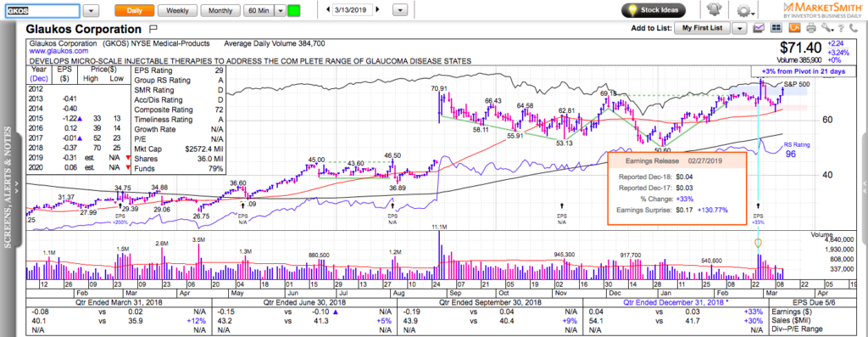Switch to the Monthly chart tab
This screenshot has width=868, height=337.
(x=220, y=10)
